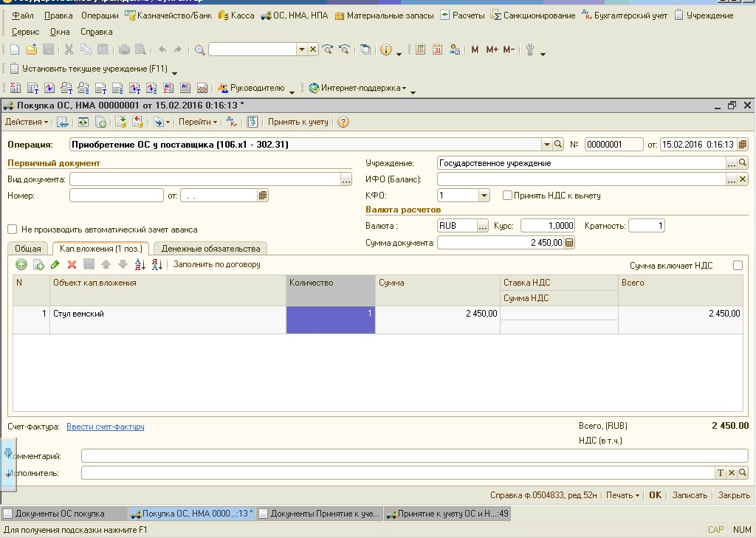Image resolution: width=756 pixels, height=538 pixels.
Task: Sort rows ascending A-Z
Action: (140, 264)
